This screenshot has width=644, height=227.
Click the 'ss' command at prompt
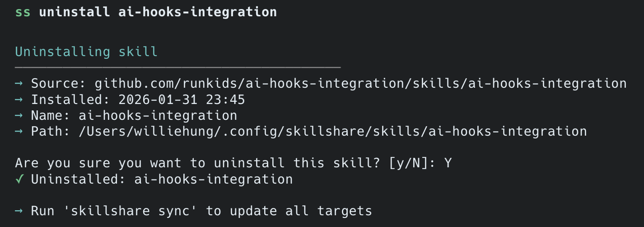(23, 12)
